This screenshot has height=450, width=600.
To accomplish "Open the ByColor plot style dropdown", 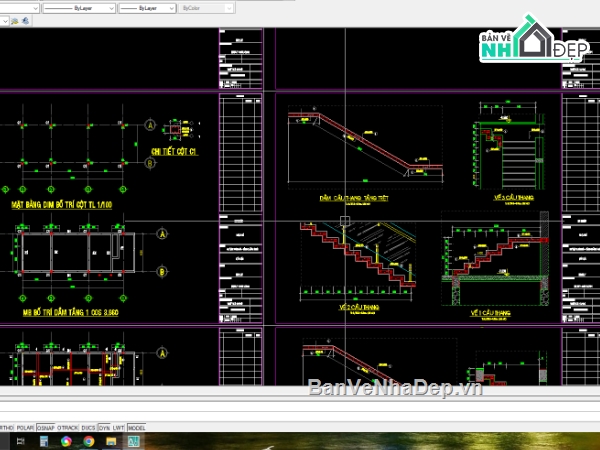I will coord(206,8).
